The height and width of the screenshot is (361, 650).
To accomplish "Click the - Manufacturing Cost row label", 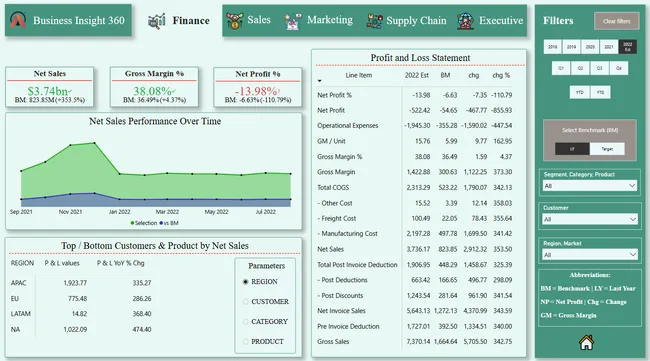I will coord(347,234).
